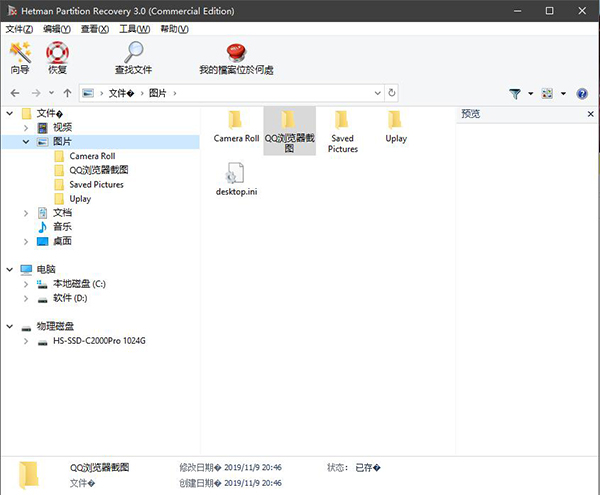Select Camera Roll folder in file pane

[x=236, y=127]
